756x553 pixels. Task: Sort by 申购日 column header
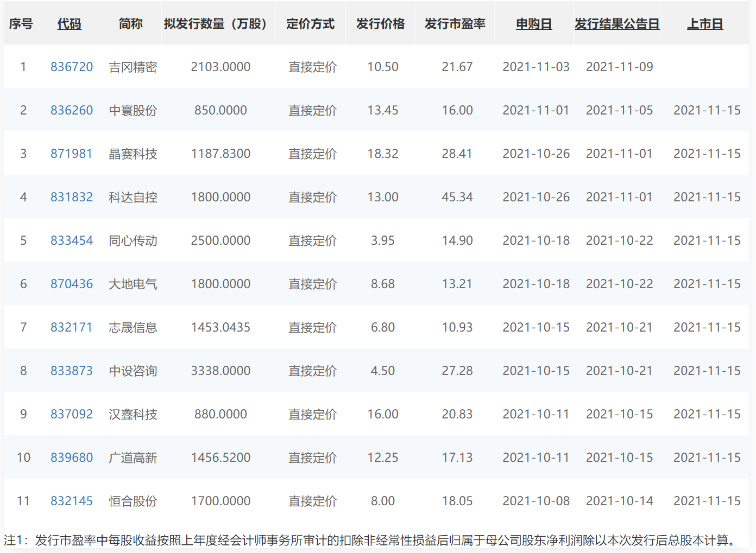(534, 24)
